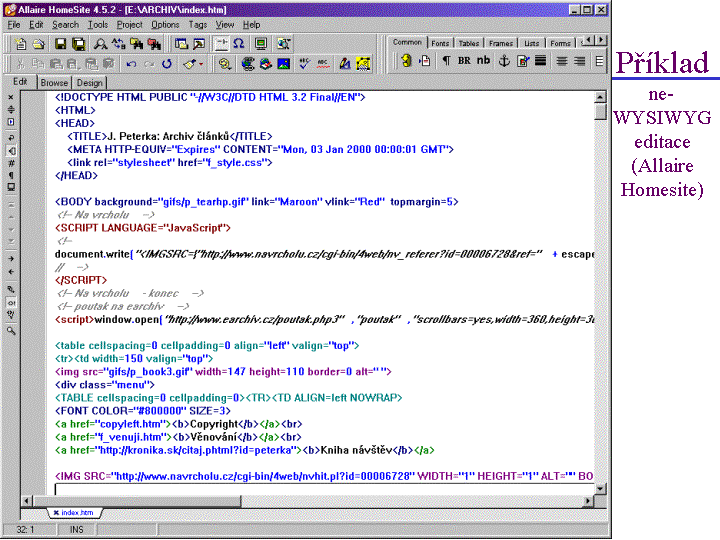
Task: Click the horizontal rule thick lines icon
Action: point(540,61)
